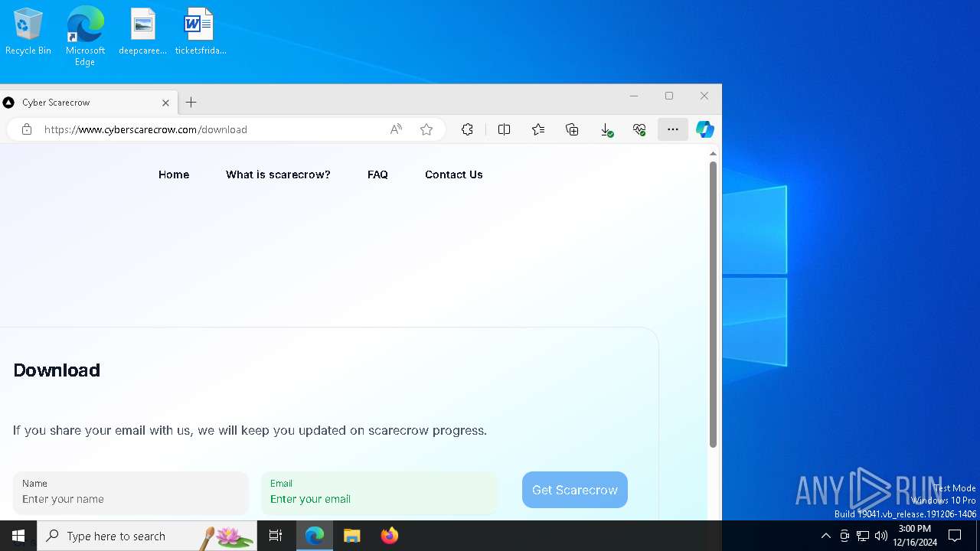
Task: Open the deepcaree image file on desktop
Action: (x=142, y=31)
